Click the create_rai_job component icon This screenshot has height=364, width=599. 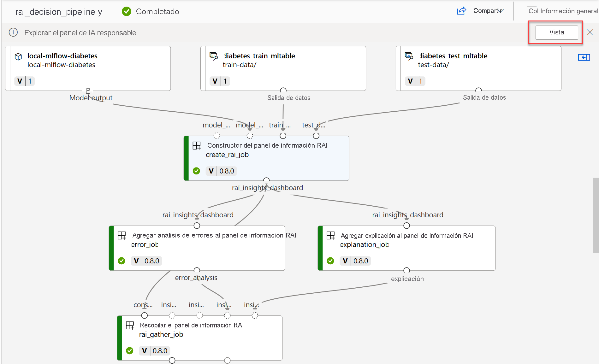197,146
